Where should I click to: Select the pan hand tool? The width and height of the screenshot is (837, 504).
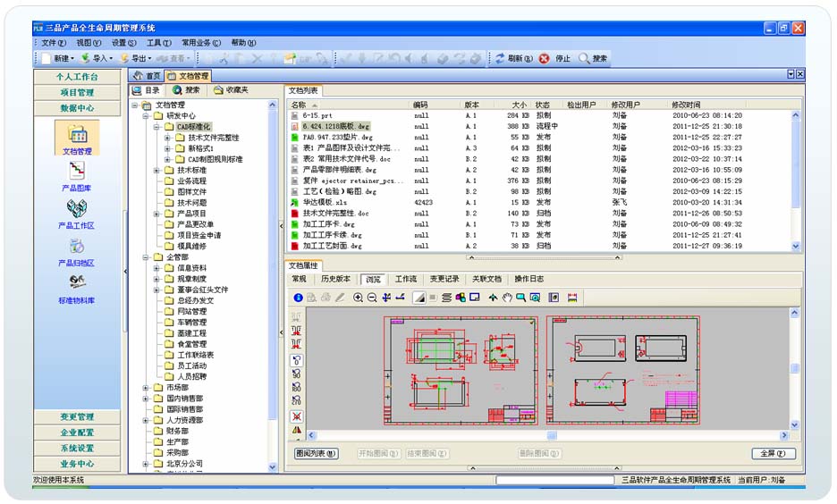pyautogui.click(x=506, y=298)
